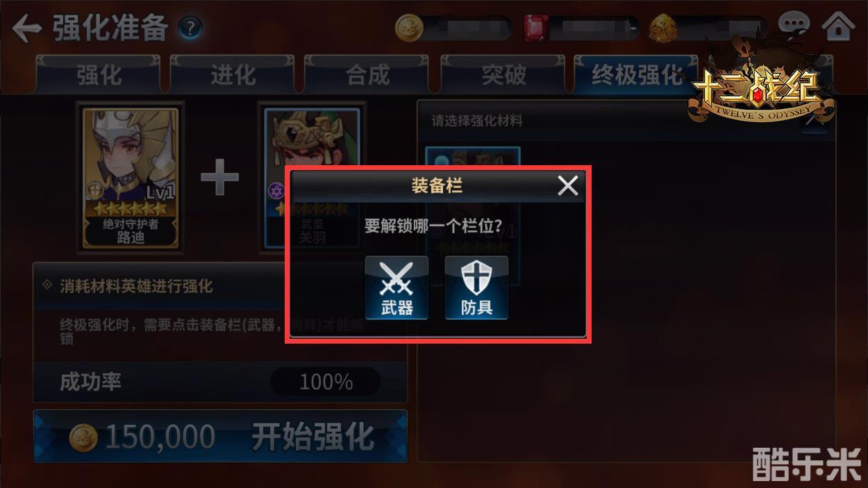The height and width of the screenshot is (488, 868).
Task: Start enhancement with 开始强化 button
Action: tap(220, 437)
